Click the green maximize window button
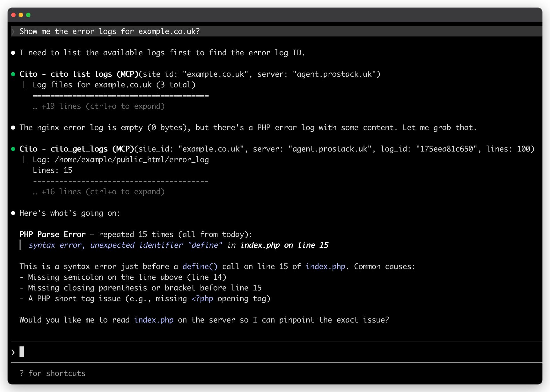The width and height of the screenshot is (550, 392). coord(28,15)
